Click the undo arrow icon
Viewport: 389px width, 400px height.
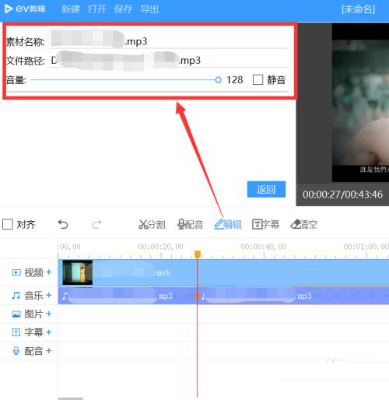pos(63,225)
